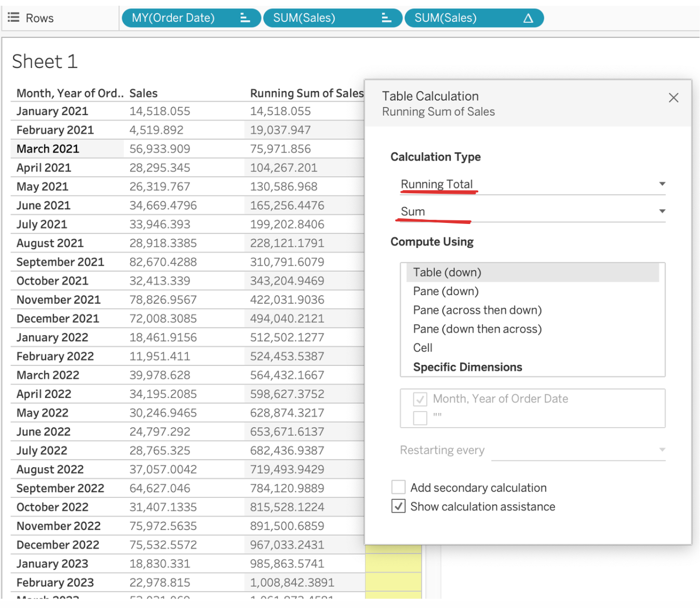This screenshot has width=700, height=608.
Task: Pick Pane (down then across) option
Action: [477, 329]
